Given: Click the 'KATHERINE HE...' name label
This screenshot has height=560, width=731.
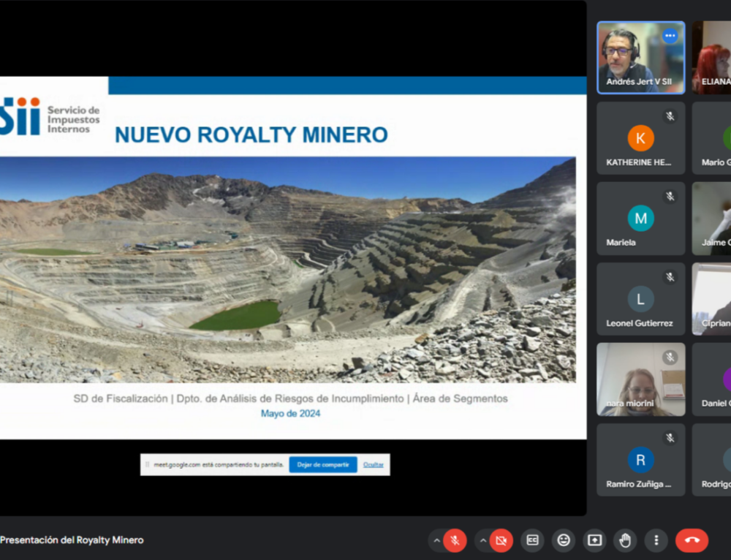Looking at the screenshot, I should 639,162.
